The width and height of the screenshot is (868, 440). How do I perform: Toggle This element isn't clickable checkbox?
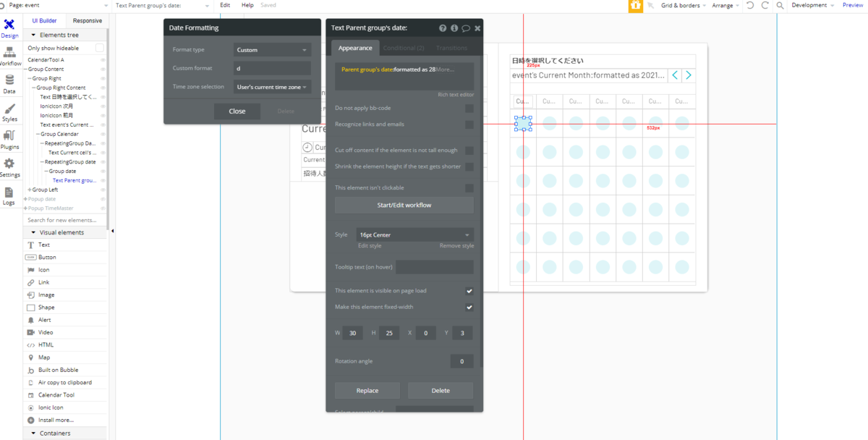(x=469, y=188)
